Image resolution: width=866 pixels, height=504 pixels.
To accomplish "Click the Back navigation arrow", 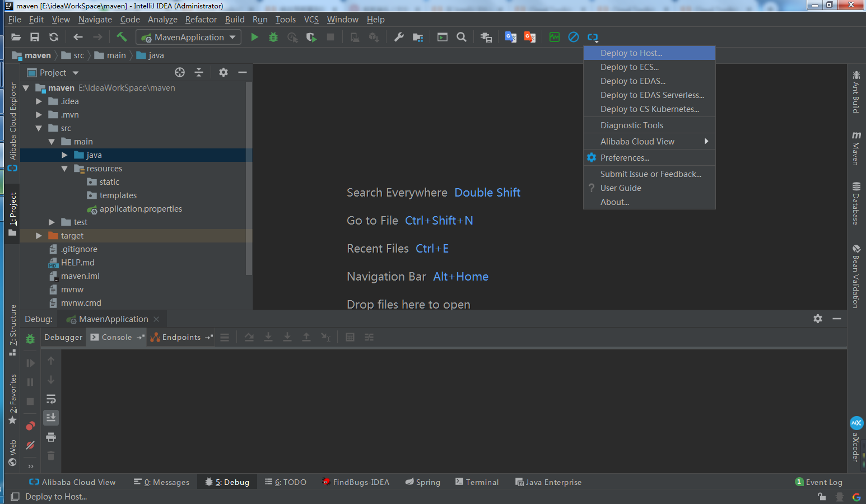I will tap(78, 37).
